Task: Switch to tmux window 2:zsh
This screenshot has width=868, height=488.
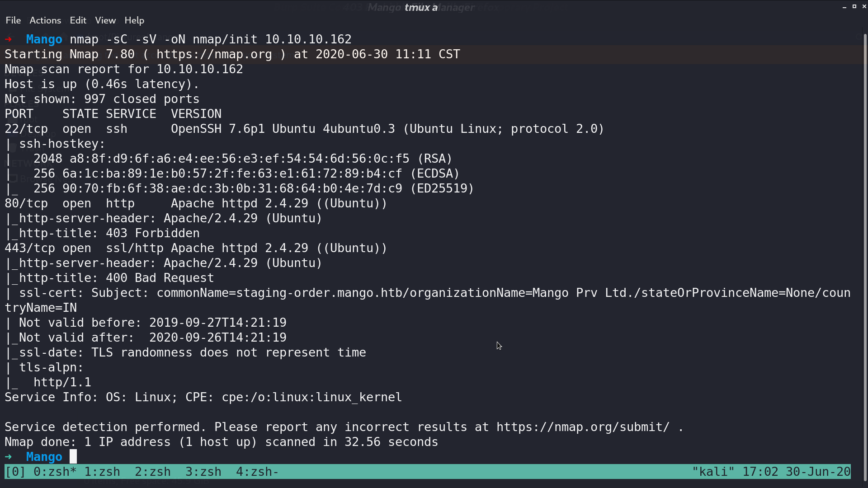Action: coord(153,472)
